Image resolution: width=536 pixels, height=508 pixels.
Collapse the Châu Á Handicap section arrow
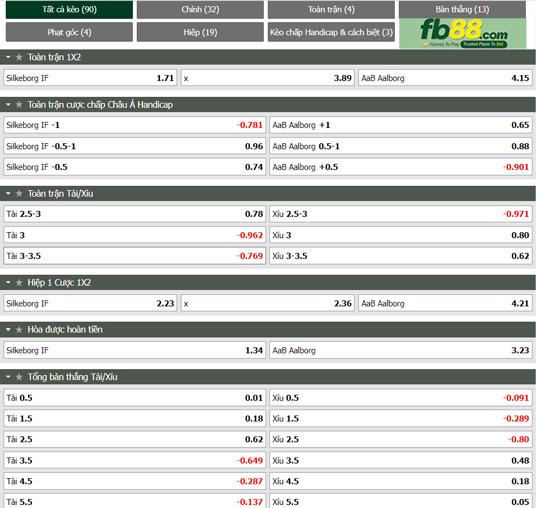tap(8, 105)
